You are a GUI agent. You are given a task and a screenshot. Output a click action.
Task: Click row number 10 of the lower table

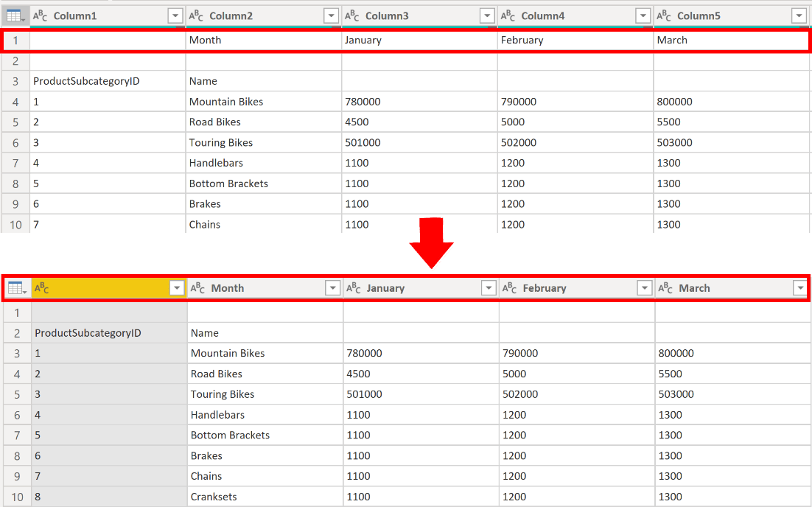[17, 497]
